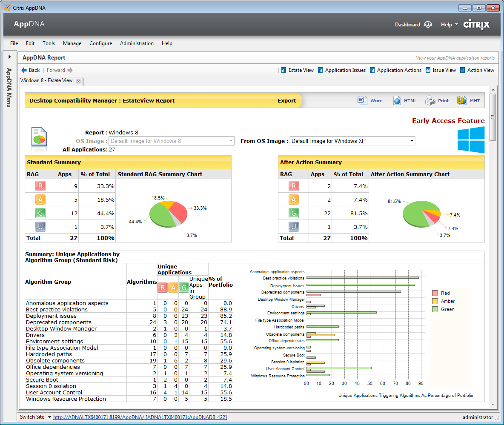This screenshot has width=504, height=425.
Task: Click the After Action Summary pie chart
Action: 421,214
